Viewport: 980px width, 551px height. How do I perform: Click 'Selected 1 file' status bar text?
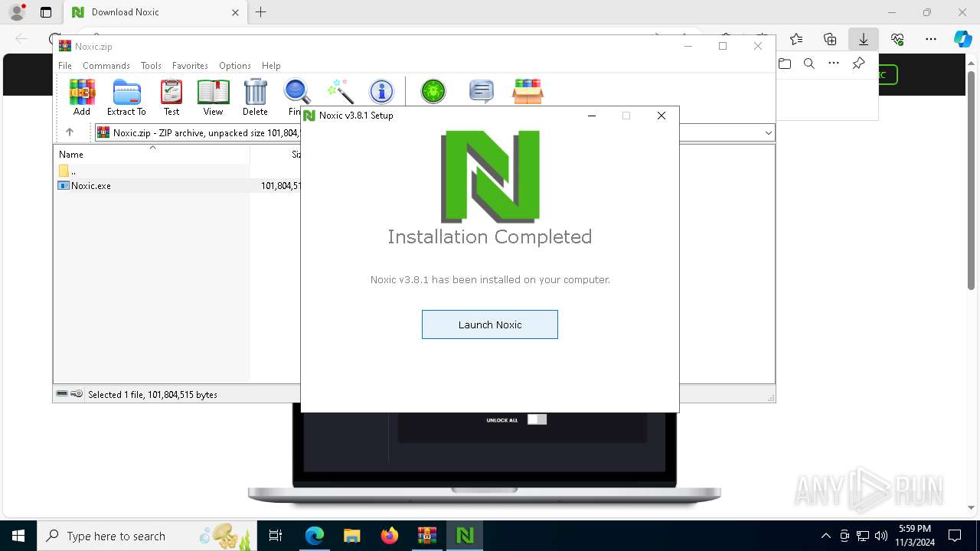[x=152, y=395]
